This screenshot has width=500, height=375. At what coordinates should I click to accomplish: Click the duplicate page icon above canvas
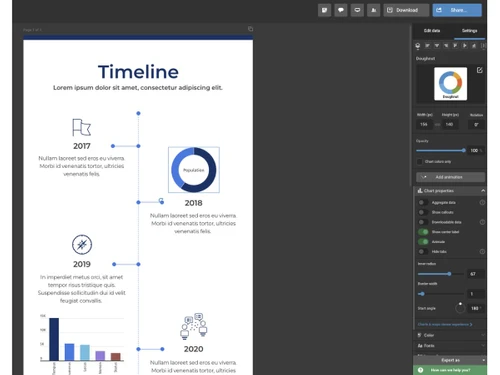(x=250, y=29)
